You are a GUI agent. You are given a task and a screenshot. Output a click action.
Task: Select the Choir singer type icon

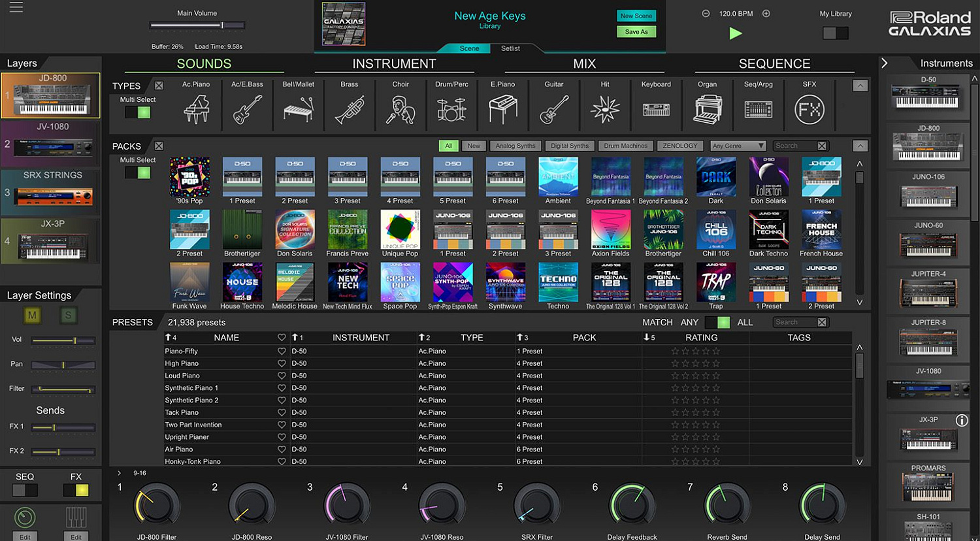400,110
